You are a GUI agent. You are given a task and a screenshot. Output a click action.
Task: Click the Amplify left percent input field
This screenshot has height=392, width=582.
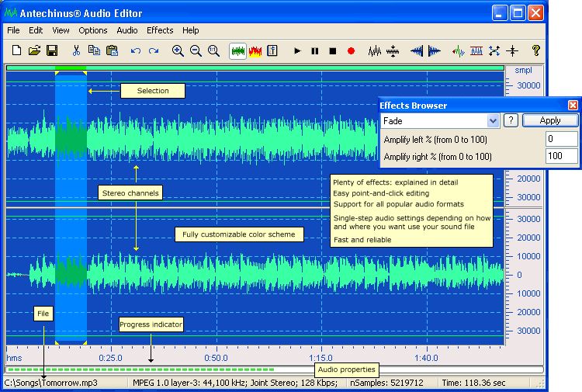tap(561, 139)
